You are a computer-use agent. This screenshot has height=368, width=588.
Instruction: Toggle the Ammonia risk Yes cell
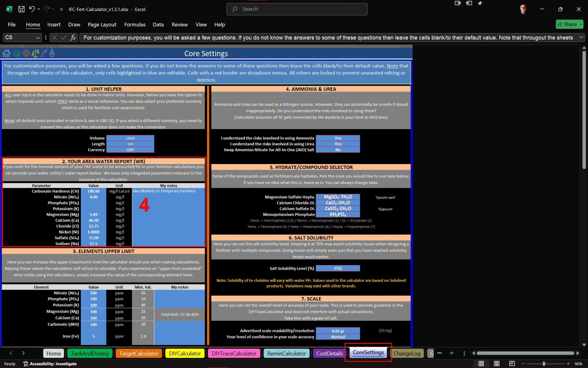[x=338, y=138]
